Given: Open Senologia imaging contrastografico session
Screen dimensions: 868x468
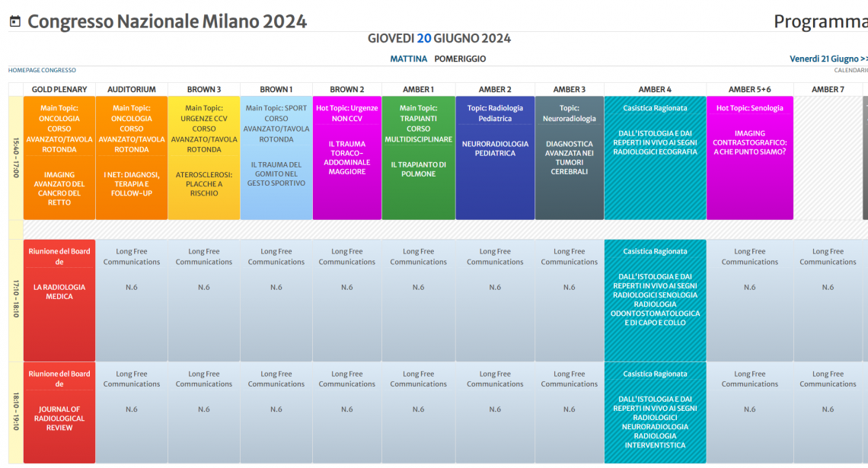Looking at the screenshot, I should pos(749,142).
